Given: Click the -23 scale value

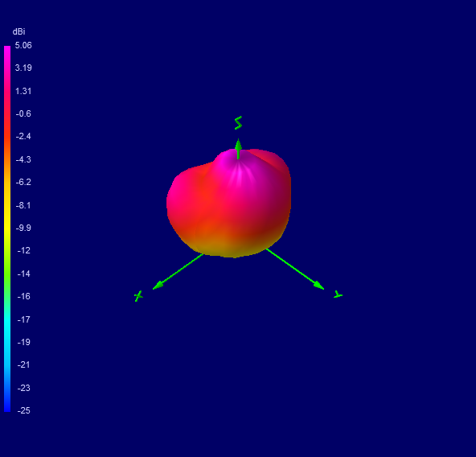Looking at the screenshot, I should (23, 388).
